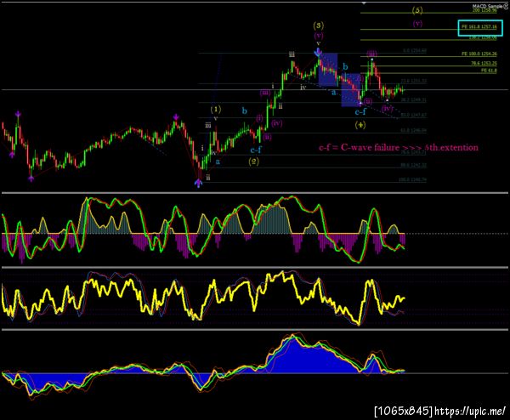510x420 pixels.
Task: Click the 'FE 61.8' expansion level label
Action: 489,71
